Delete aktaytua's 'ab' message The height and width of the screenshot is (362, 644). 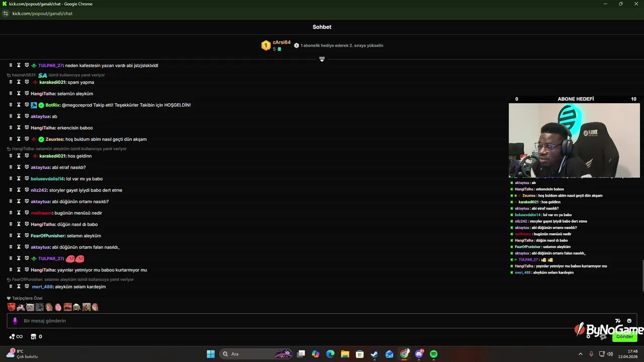point(11,116)
